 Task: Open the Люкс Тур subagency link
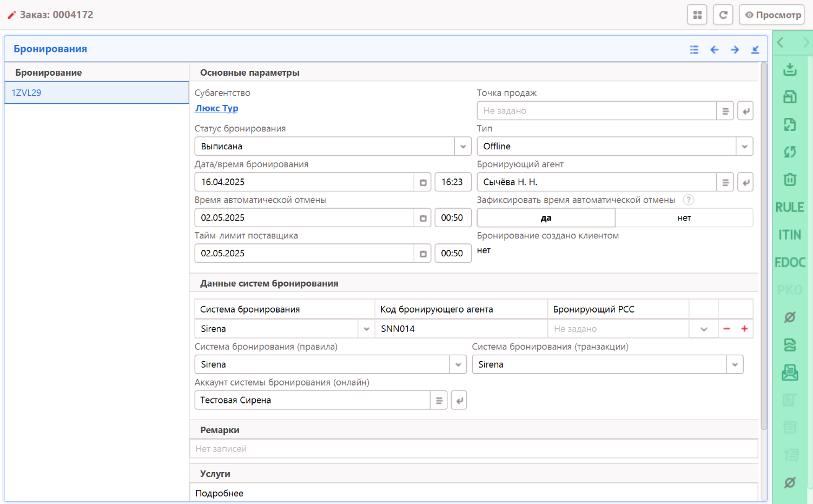216,108
